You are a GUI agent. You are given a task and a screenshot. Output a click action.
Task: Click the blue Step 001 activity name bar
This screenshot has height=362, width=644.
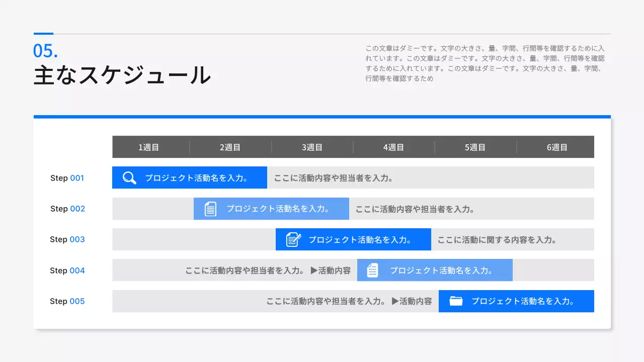coord(189,177)
